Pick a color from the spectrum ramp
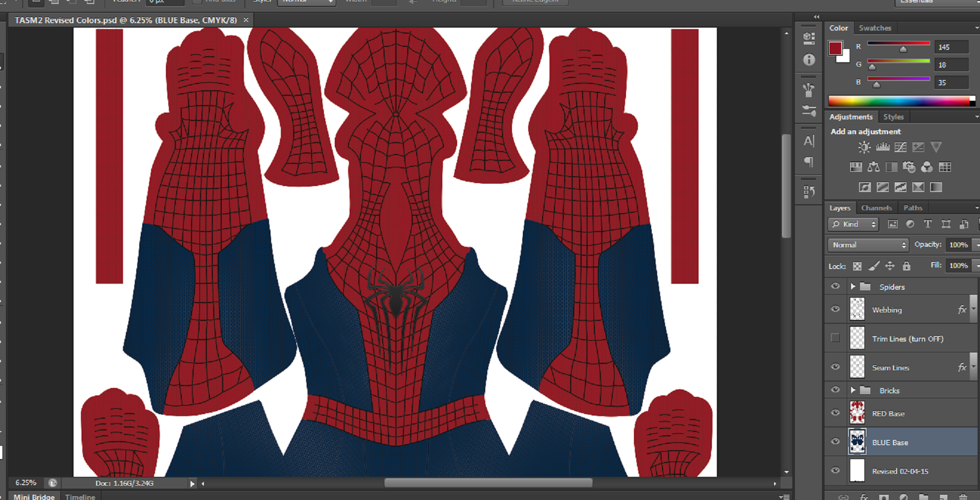The image size is (980, 500). pyautogui.click(x=902, y=101)
